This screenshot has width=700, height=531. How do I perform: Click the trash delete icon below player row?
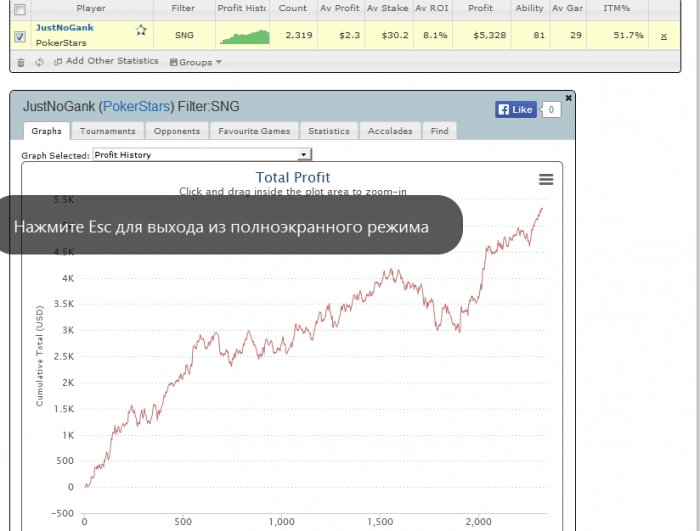tap(21, 63)
